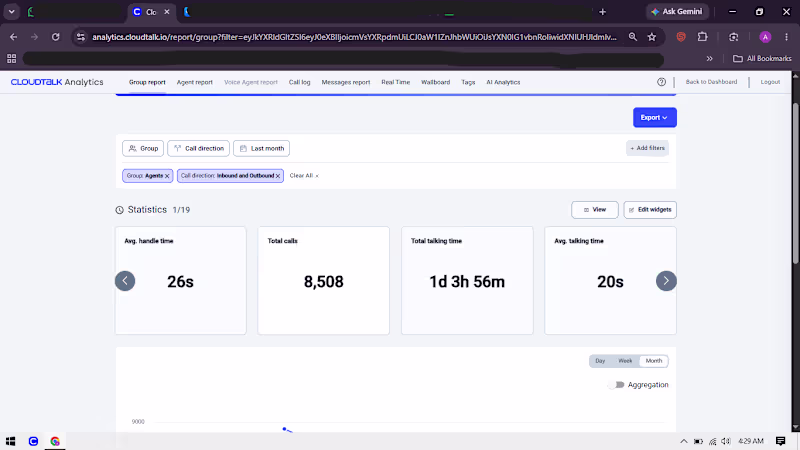Image resolution: width=800 pixels, height=450 pixels.
Task: Show hidden system tray icons
Action: [x=684, y=441]
